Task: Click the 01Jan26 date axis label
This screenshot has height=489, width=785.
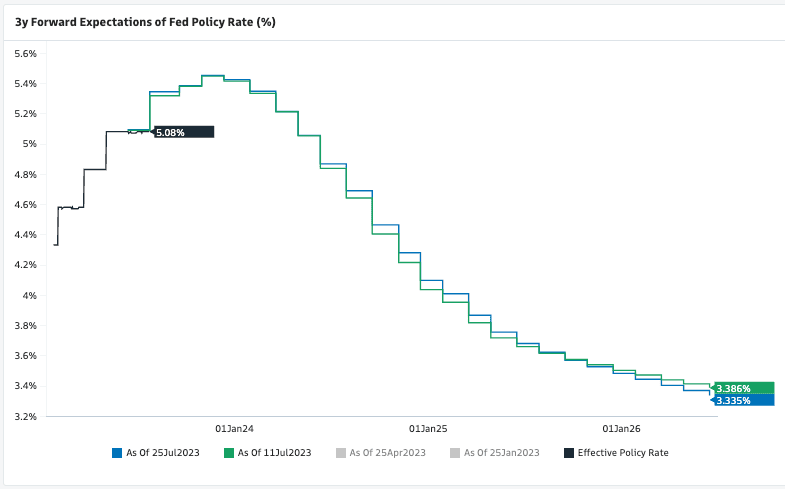Action: [623, 428]
